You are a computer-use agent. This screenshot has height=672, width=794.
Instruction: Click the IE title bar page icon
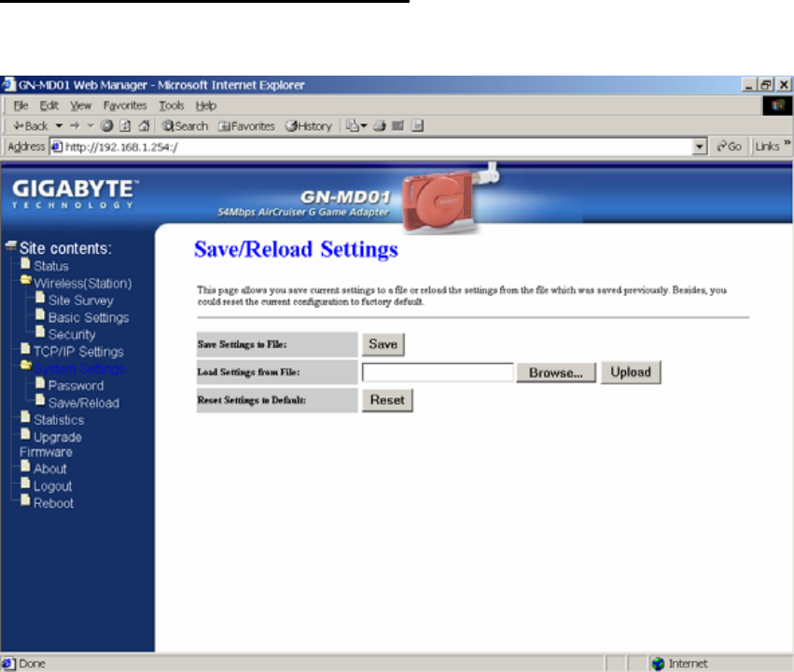click(8, 84)
